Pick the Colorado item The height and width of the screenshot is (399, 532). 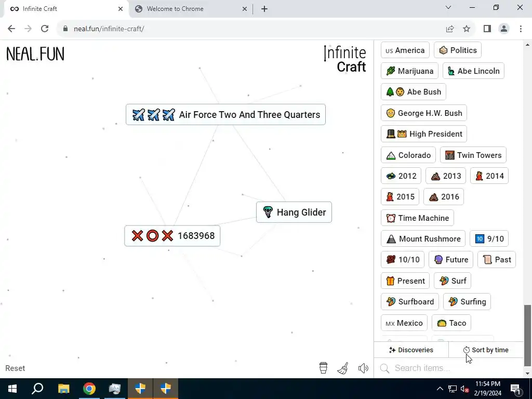408,155
